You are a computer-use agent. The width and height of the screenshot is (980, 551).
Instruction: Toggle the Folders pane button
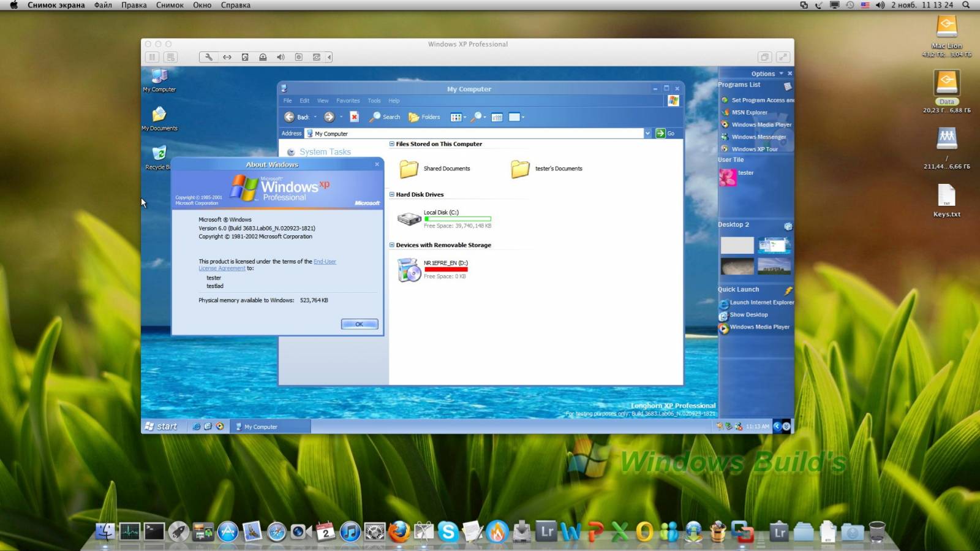(x=424, y=117)
